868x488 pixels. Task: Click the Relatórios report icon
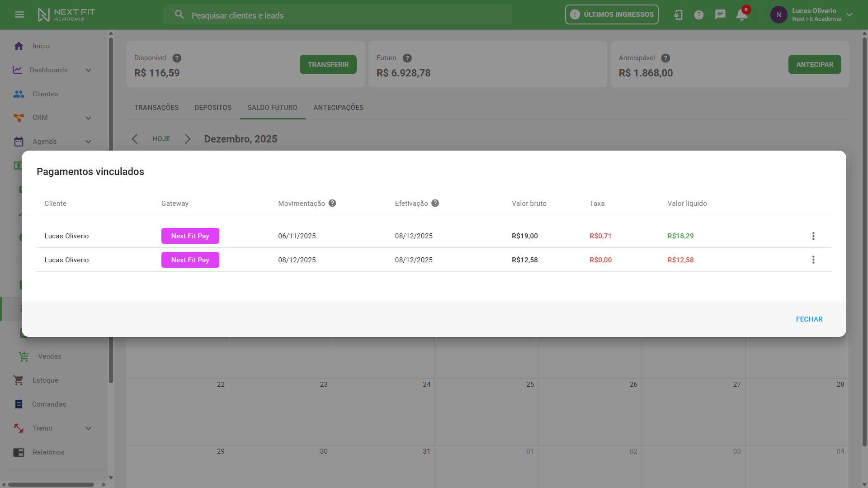point(19,452)
